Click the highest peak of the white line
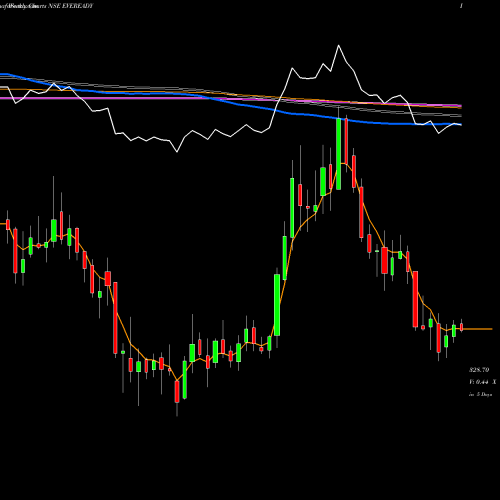The height and width of the screenshot is (500, 500). tap(339, 45)
